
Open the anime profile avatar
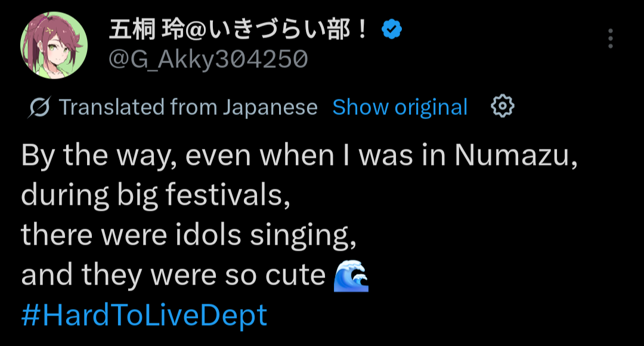(x=54, y=45)
